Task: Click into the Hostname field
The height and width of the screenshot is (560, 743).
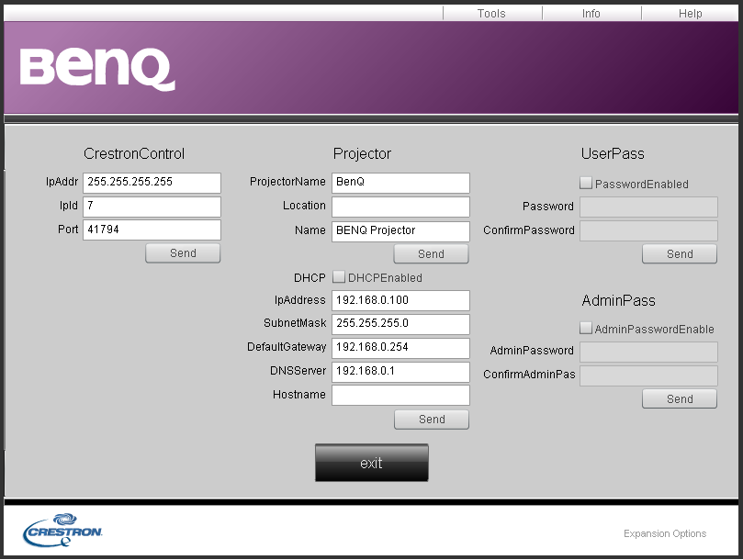Action: 400,395
